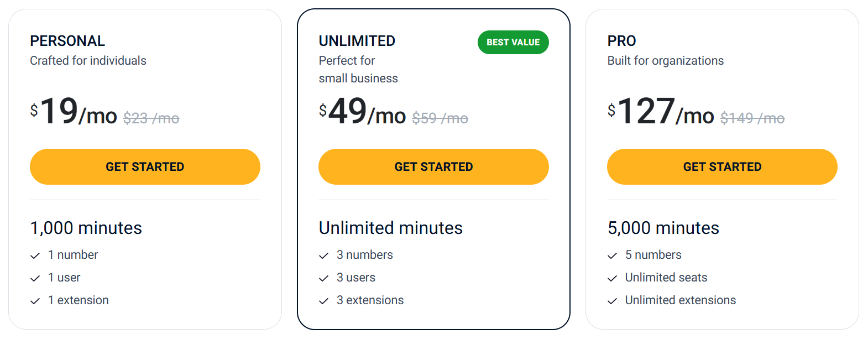Click the $49/mo price text
Viewport: 868px width, 339px height.
[362, 113]
